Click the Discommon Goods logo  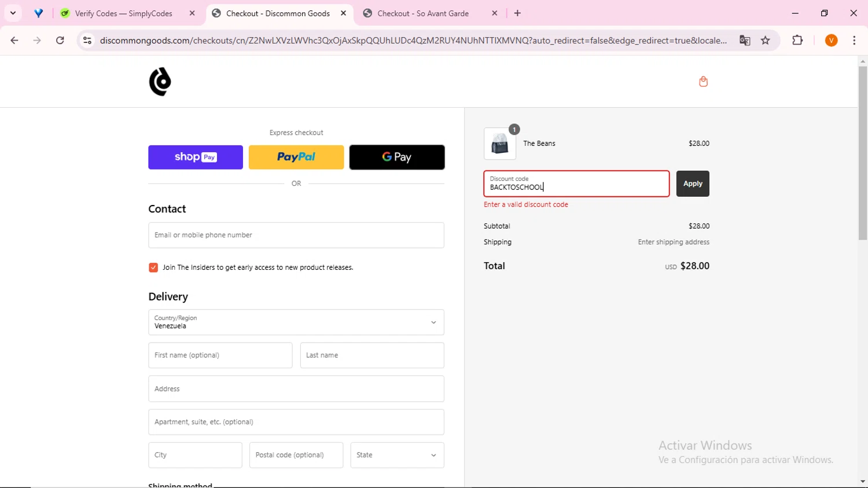[160, 82]
